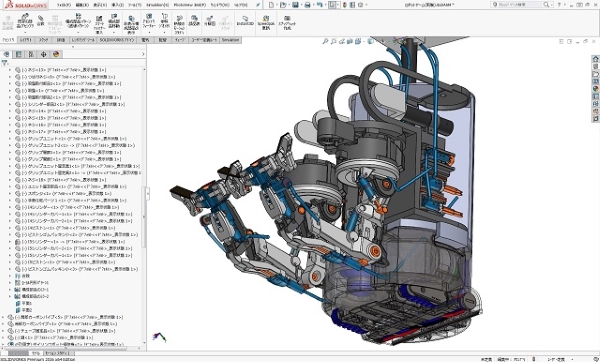Click the view orientation triad
The image size is (600, 362).
tap(159, 337)
